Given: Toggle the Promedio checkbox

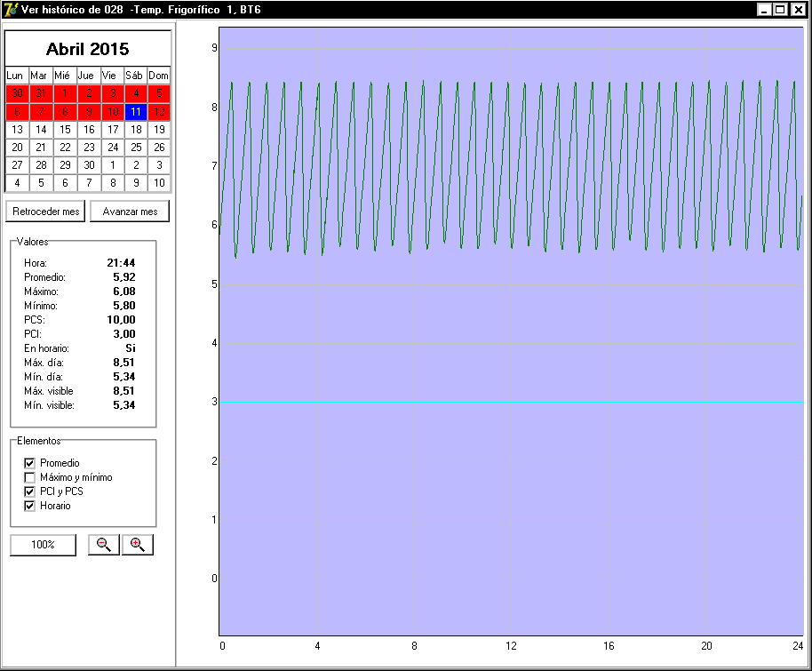Looking at the screenshot, I should [x=29, y=463].
